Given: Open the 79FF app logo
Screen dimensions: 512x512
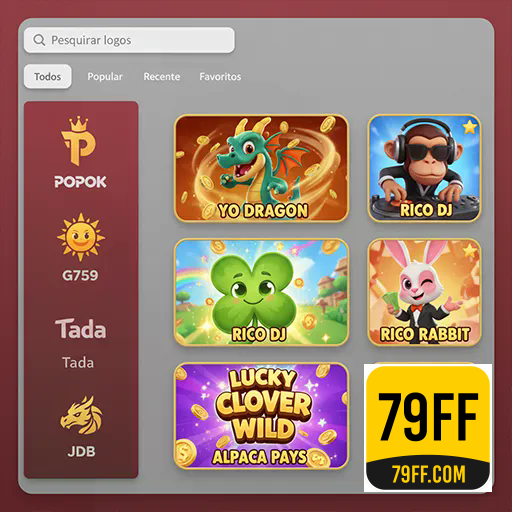Looking at the screenshot, I should coord(428,428).
